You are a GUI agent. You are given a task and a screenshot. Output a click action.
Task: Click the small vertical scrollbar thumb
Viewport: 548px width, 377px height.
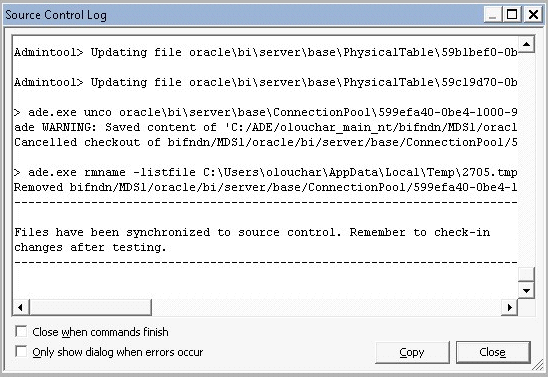tap(526, 274)
